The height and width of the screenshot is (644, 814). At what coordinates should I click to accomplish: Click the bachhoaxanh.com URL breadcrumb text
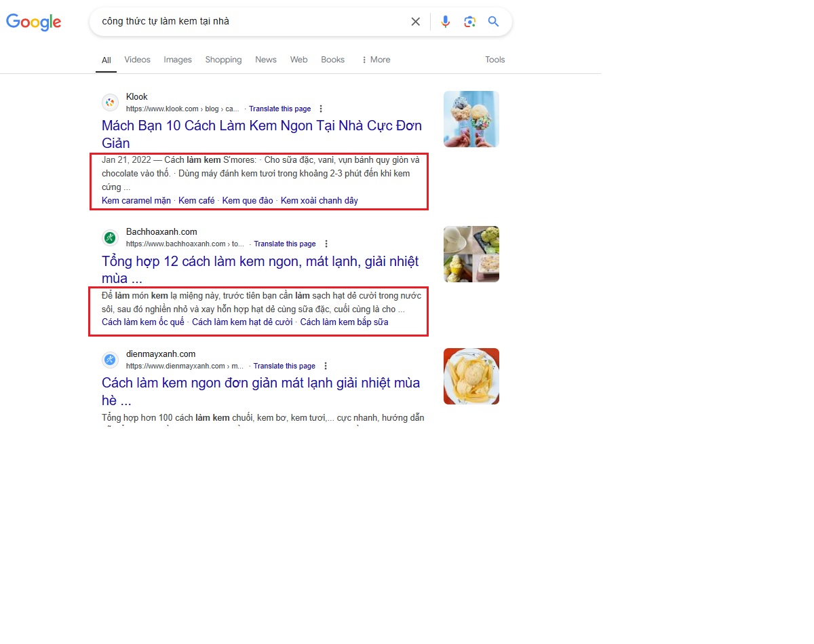(185, 244)
